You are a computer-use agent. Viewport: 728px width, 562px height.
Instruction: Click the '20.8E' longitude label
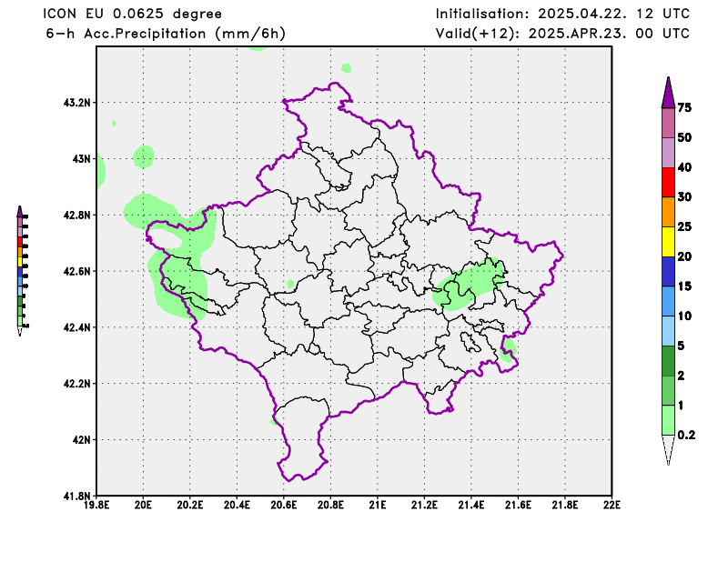(330, 506)
